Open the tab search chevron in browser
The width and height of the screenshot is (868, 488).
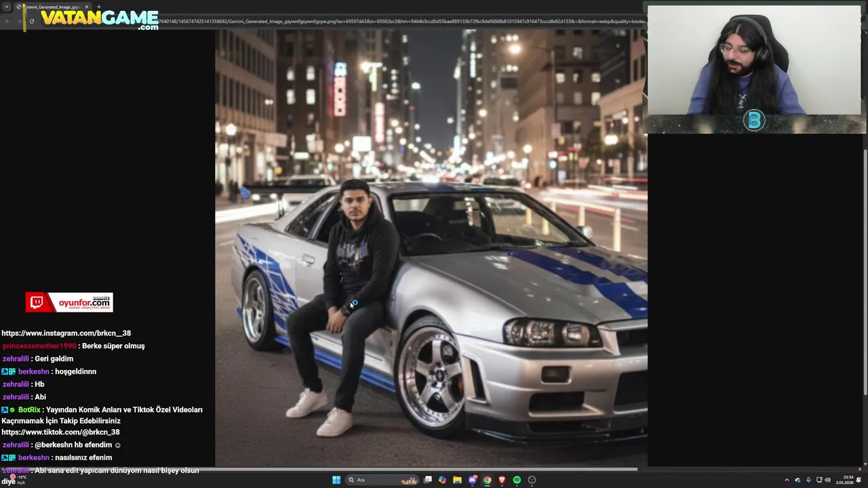(7, 7)
